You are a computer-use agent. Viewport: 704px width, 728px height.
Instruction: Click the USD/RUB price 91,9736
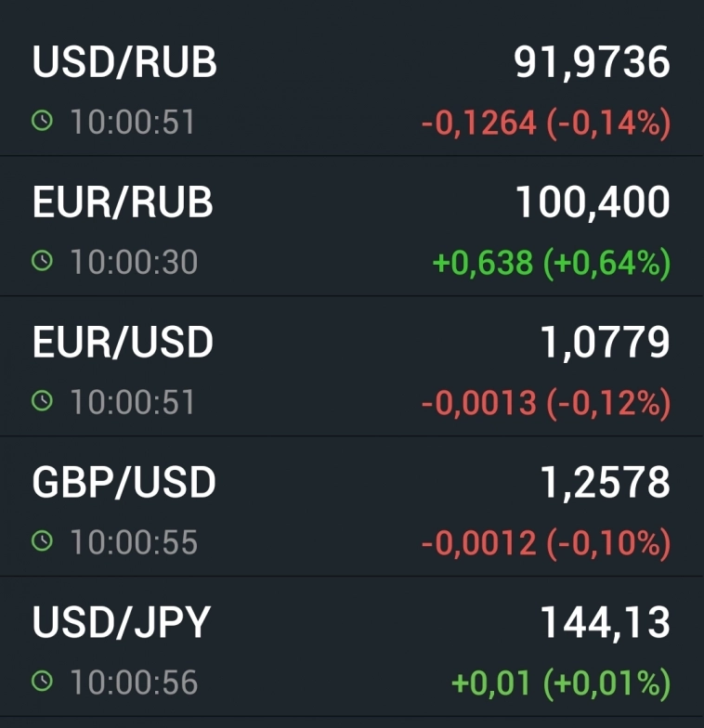592,62
